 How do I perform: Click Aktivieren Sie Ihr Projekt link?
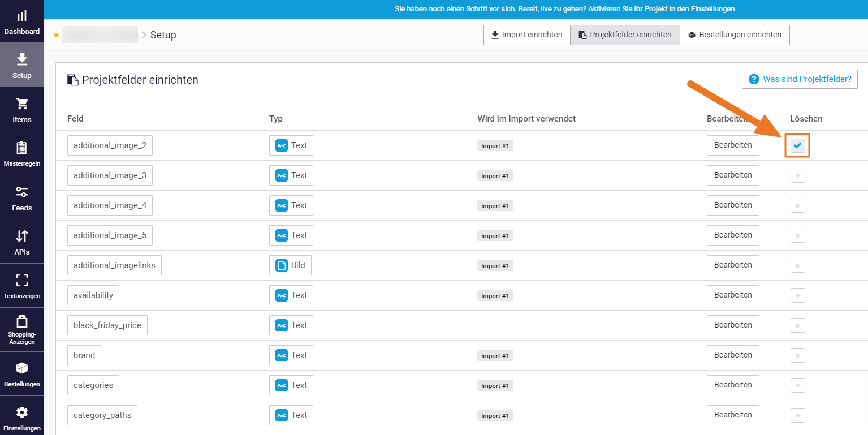tap(661, 8)
